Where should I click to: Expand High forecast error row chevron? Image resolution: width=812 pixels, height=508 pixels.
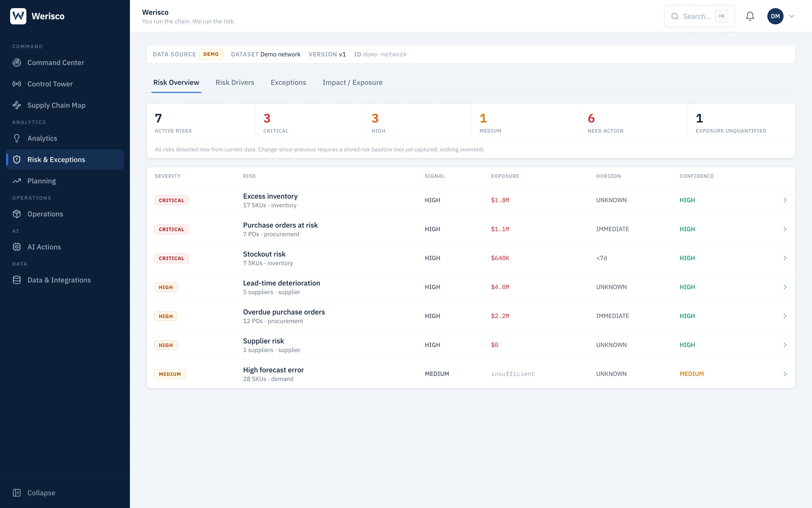coord(785,374)
